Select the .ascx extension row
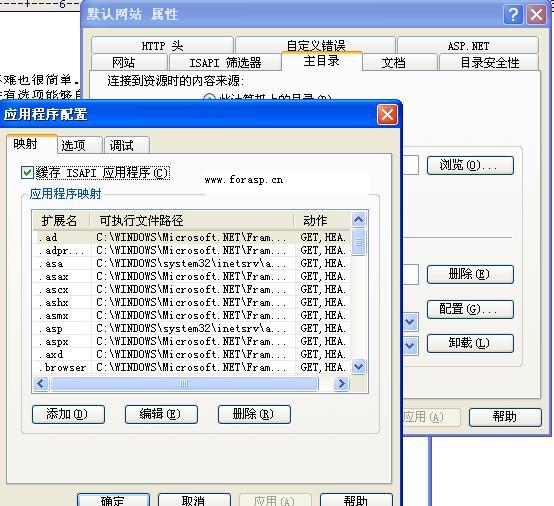The image size is (554, 506). click(192, 289)
